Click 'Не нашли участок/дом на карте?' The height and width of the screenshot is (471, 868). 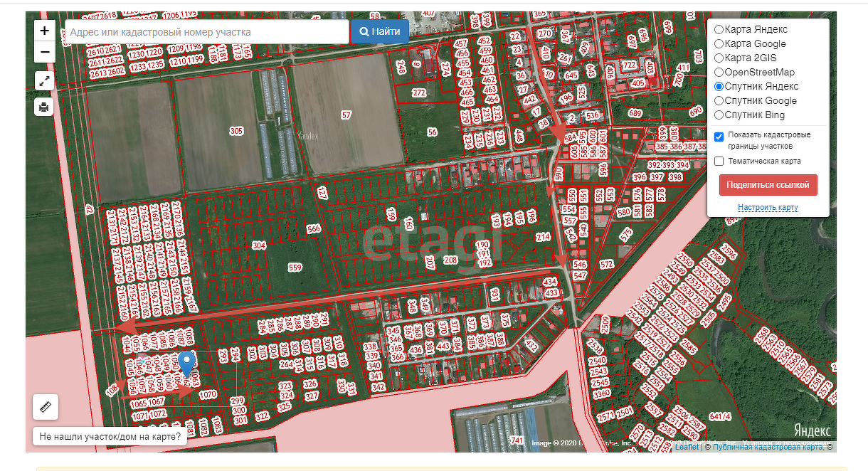tap(110, 436)
